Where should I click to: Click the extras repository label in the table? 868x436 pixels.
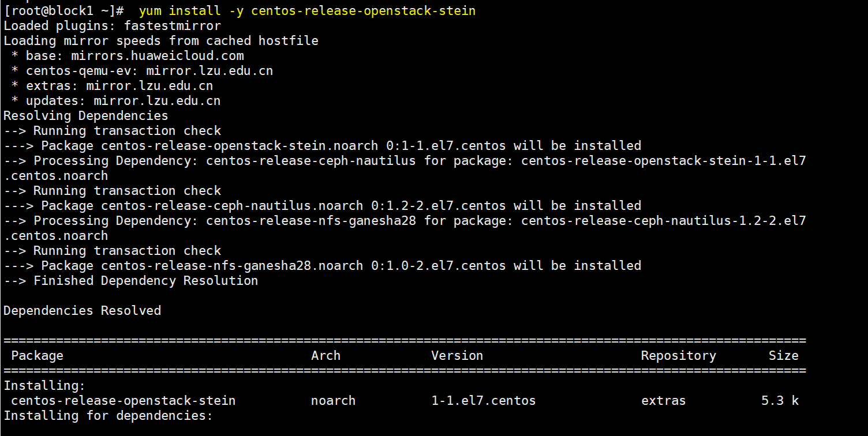click(x=663, y=400)
